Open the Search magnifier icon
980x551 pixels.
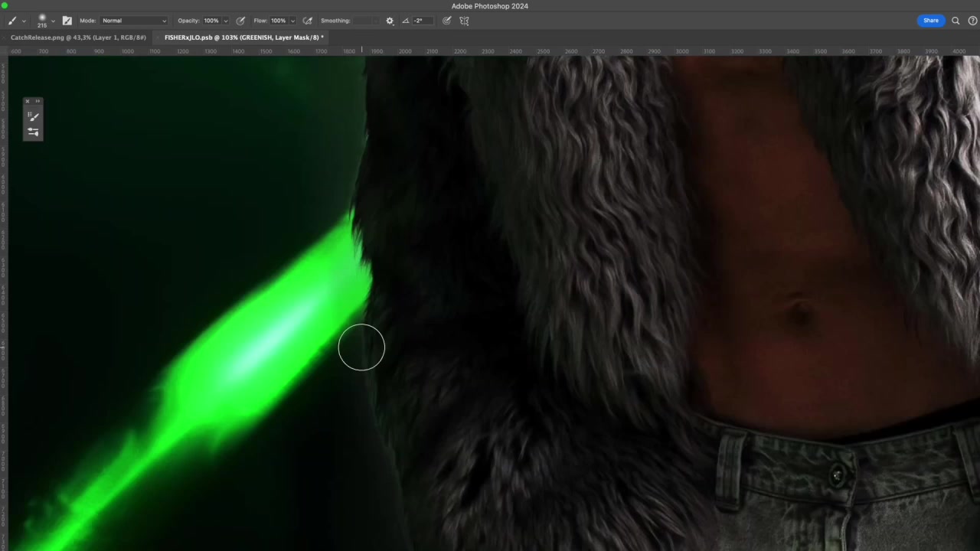(955, 21)
